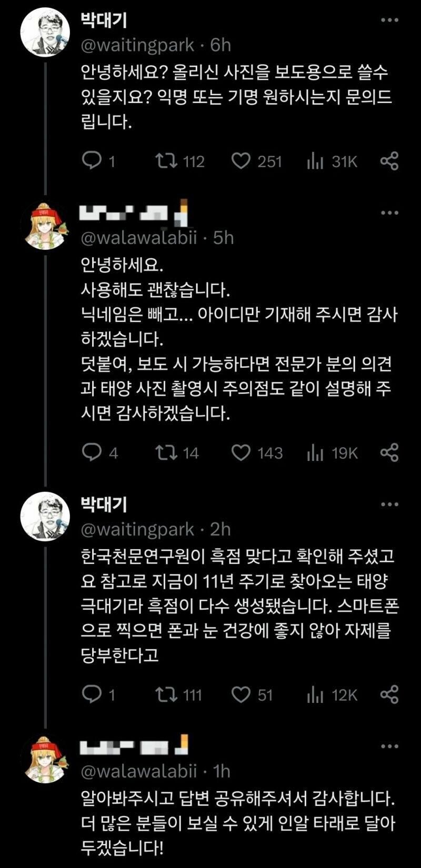This screenshot has height=868, width=421.
Task: Open share options on the 한국천문연구원 tweet
Action: click(390, 694)
